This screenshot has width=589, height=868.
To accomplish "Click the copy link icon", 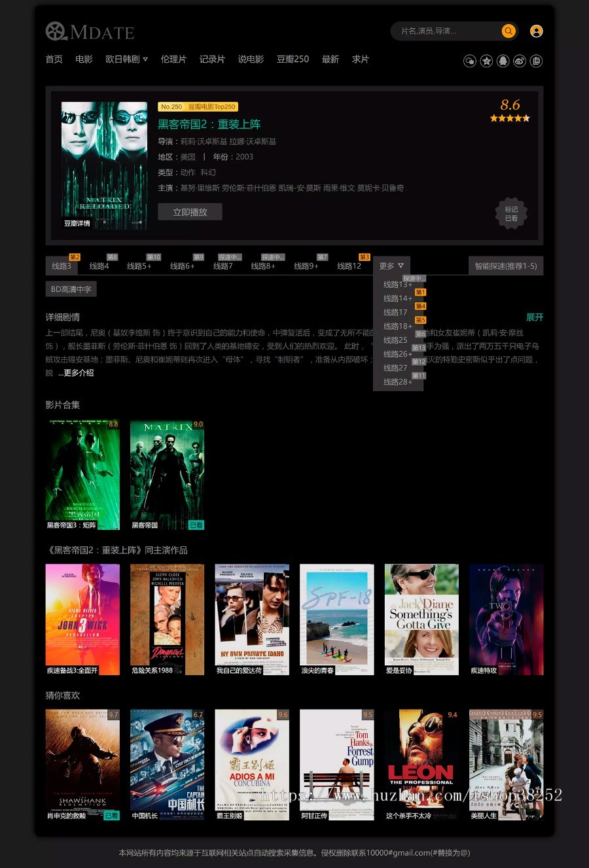I will pyautogui.click(x=536, y=61).
